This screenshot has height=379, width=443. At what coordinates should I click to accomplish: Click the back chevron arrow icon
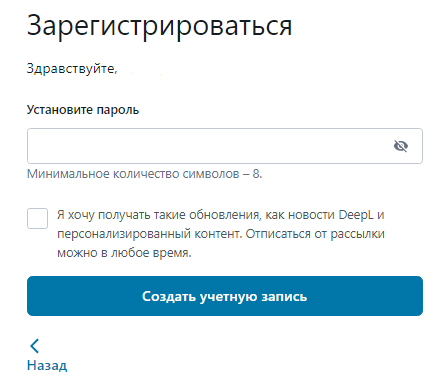point(35,346)
